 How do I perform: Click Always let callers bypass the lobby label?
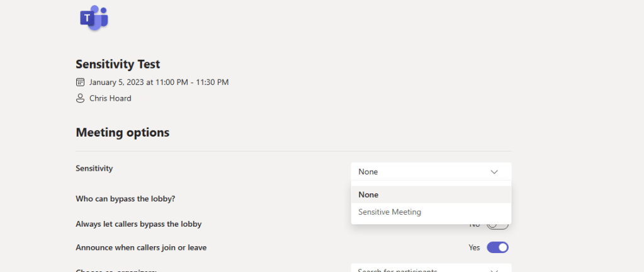138,224
